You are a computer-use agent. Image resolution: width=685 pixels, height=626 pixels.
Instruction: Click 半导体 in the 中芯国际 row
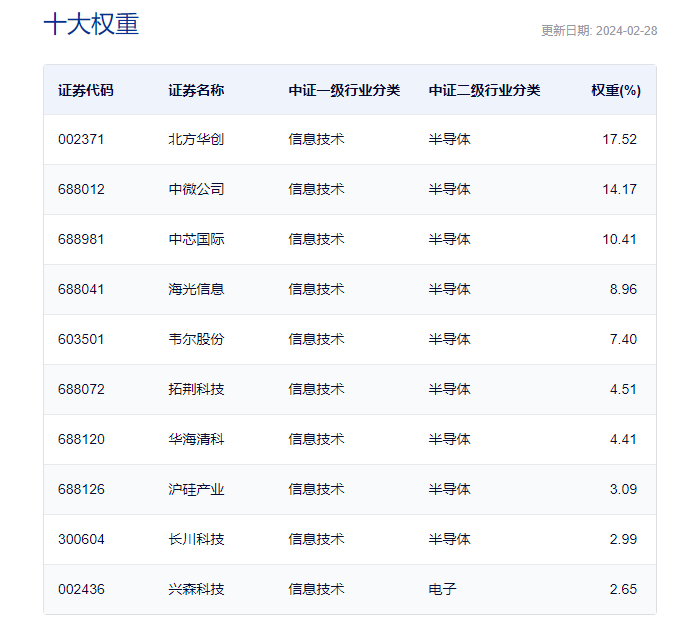point(450,239)
